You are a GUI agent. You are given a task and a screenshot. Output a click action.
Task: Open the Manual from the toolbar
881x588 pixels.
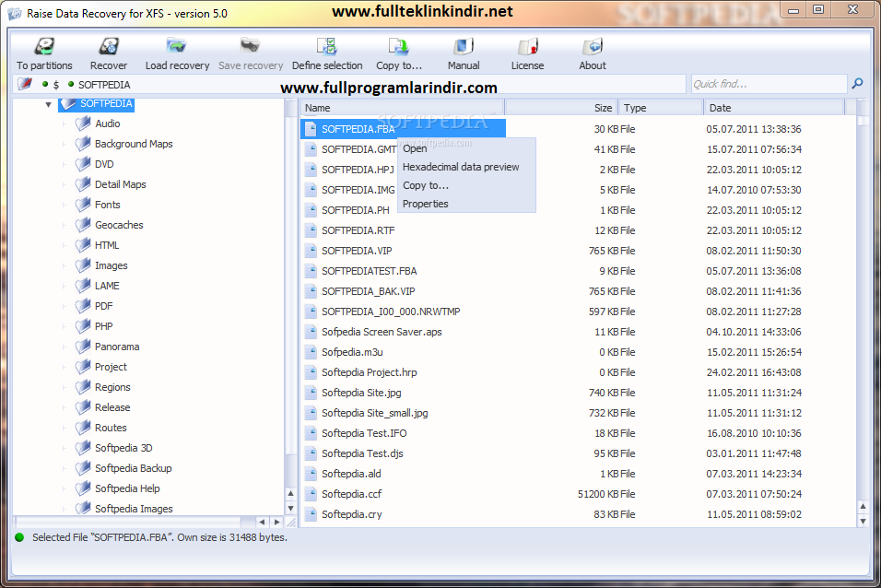pos(464,48)
